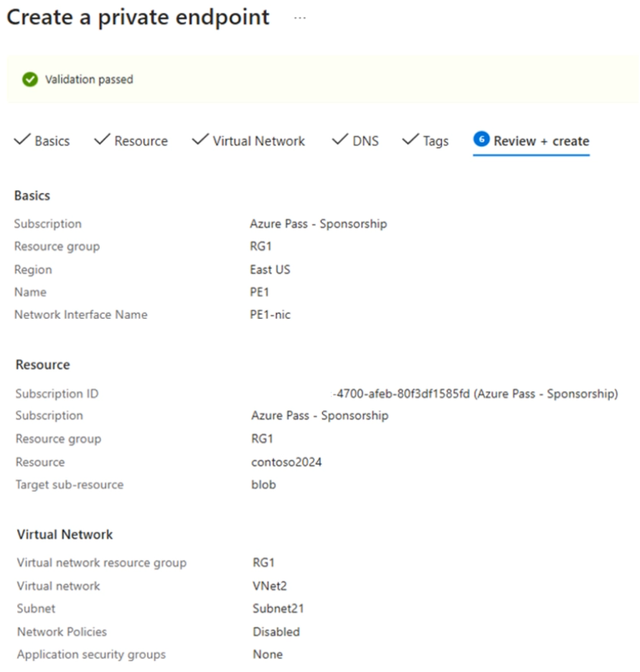Go to the Tags tab
Screen dimensions: 640x672
click(x=435, y=141)
